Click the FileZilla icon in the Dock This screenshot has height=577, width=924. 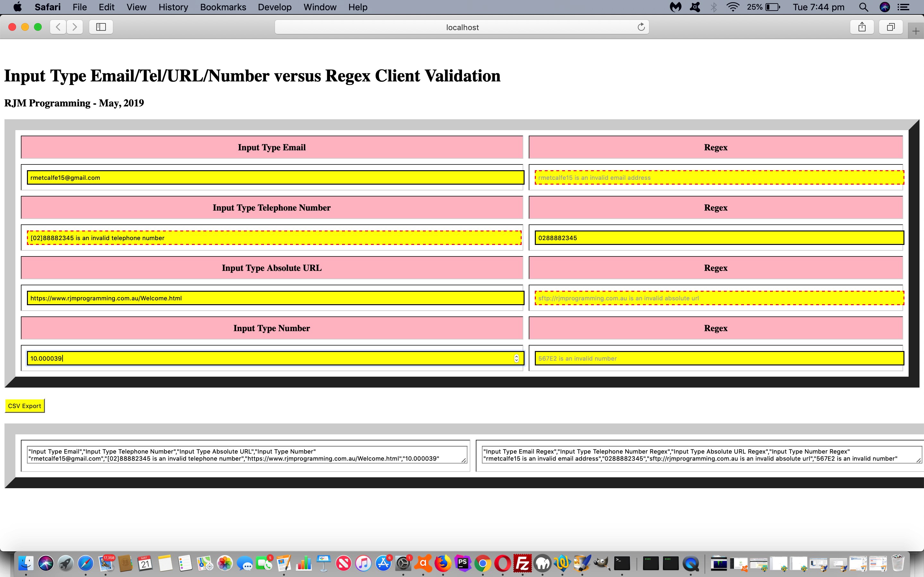(x=522, y=563)
